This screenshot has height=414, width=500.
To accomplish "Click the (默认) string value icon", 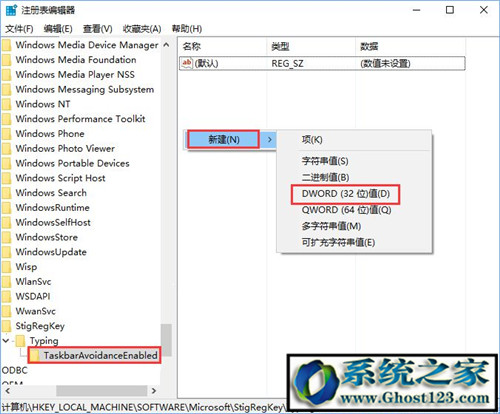I will click(x=187, y=63).
